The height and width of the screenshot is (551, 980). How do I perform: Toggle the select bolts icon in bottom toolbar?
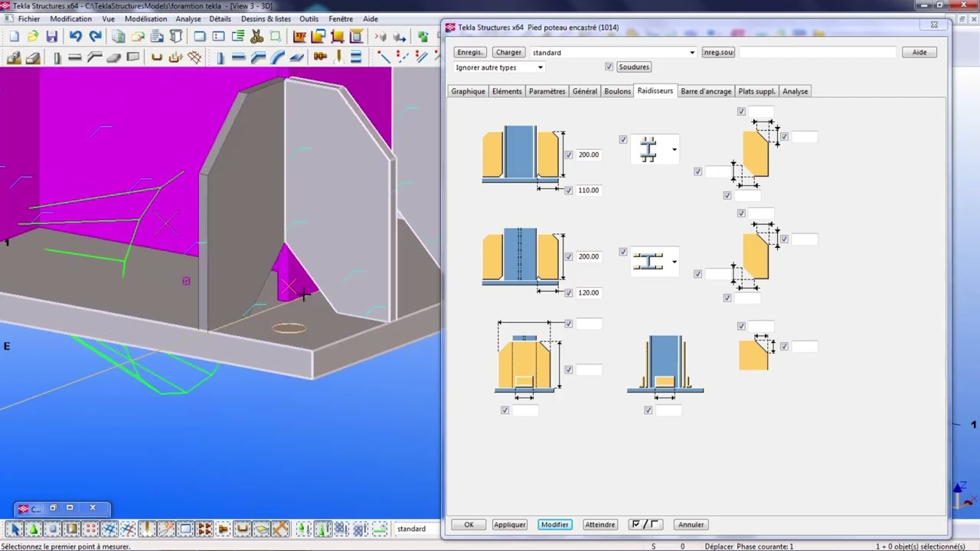[x=204, y=529]
